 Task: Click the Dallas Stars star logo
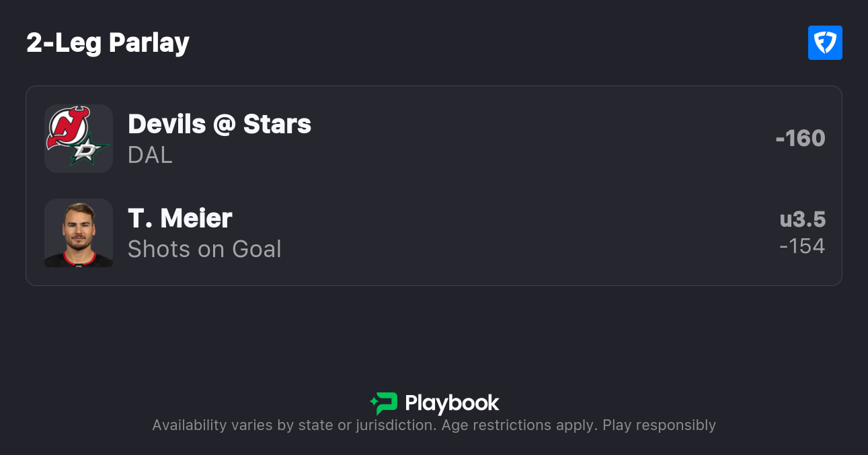pos(89,151)
